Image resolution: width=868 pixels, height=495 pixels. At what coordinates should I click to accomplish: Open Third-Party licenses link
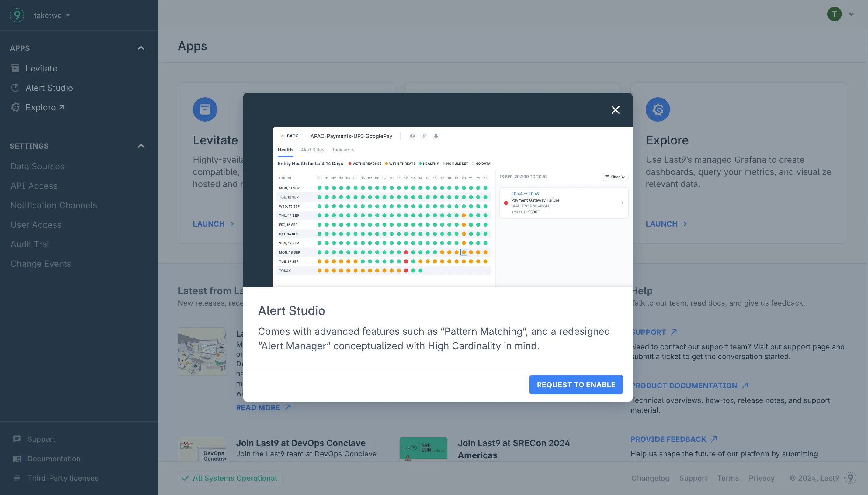click(63, 478)
